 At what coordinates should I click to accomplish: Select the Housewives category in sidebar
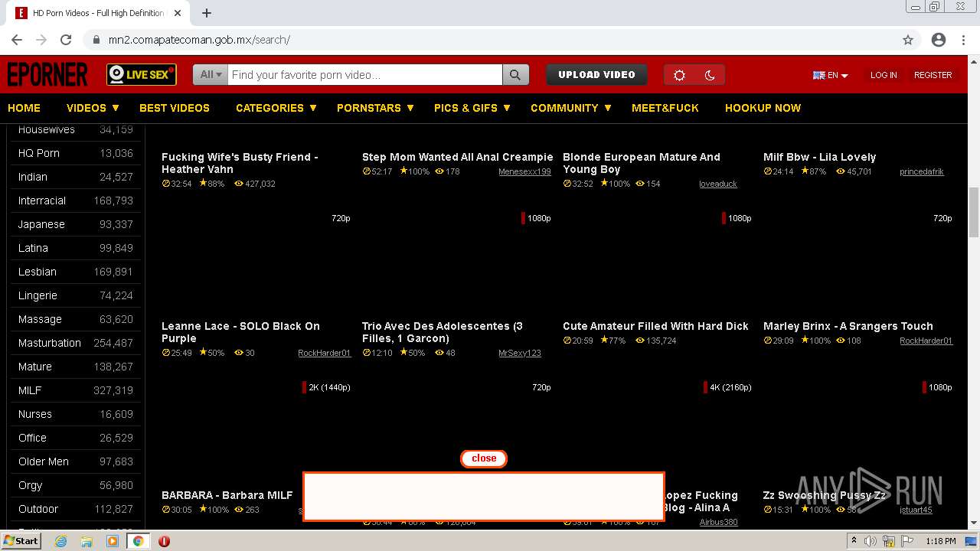coord(75,129)
